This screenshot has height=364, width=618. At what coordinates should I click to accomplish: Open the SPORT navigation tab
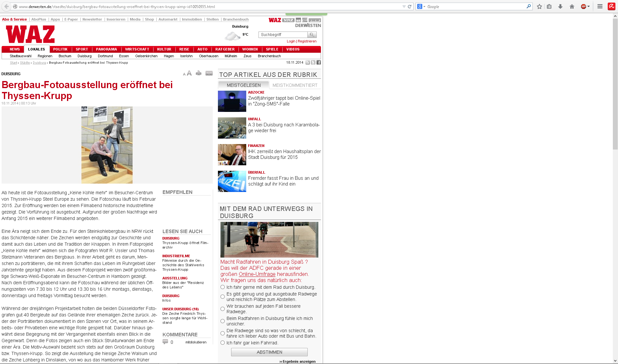coord(82,49)
